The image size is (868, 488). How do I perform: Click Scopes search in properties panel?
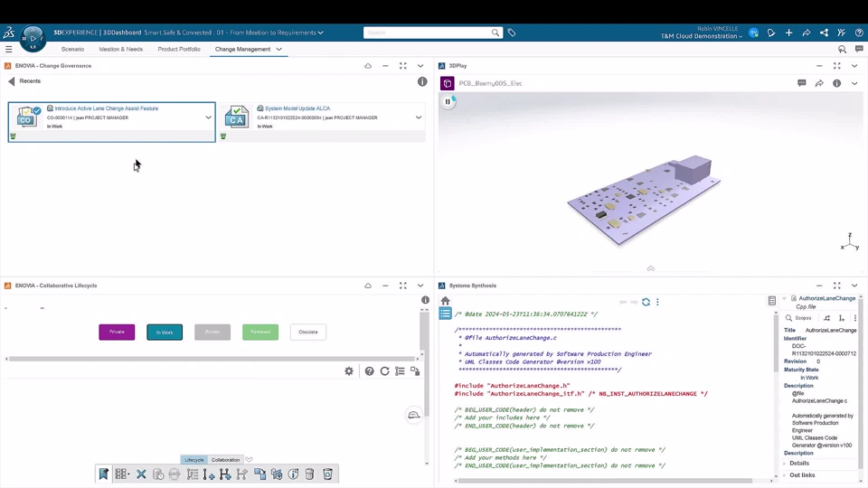coord(797,318)
